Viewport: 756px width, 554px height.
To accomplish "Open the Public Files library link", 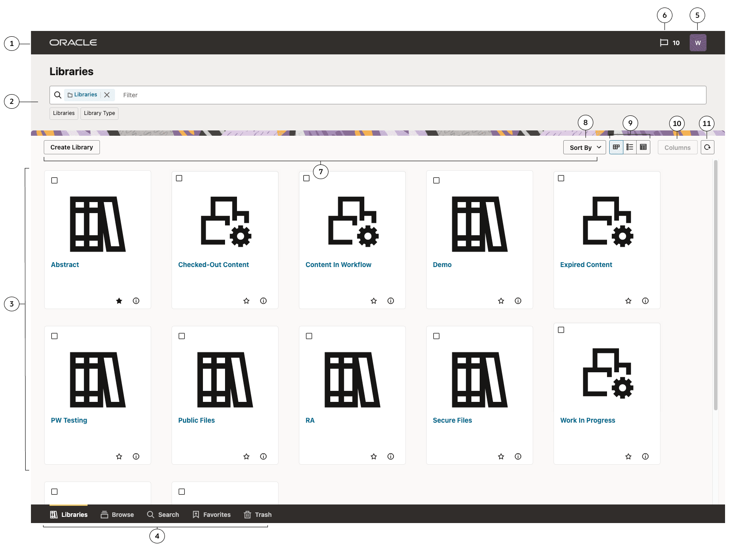I will [196, 420].
